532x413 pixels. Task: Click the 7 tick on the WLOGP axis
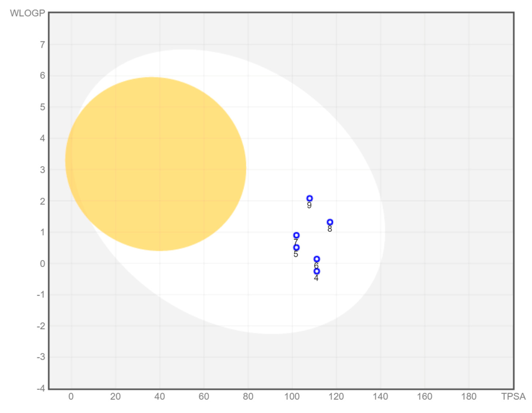click(x=42, y=45)
